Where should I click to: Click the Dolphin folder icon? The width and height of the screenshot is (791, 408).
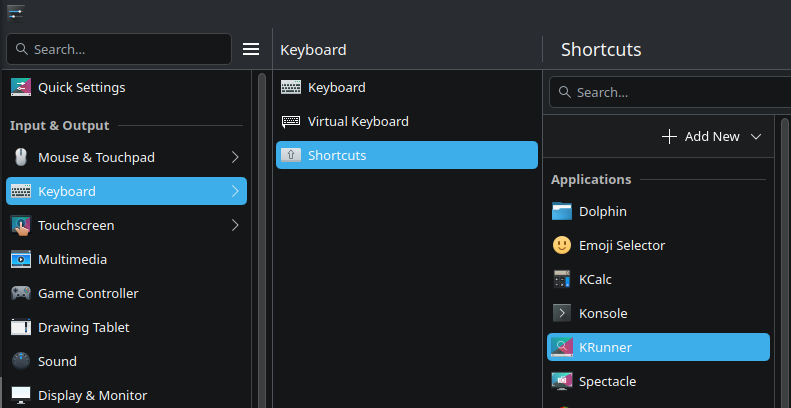click(562, 211)
